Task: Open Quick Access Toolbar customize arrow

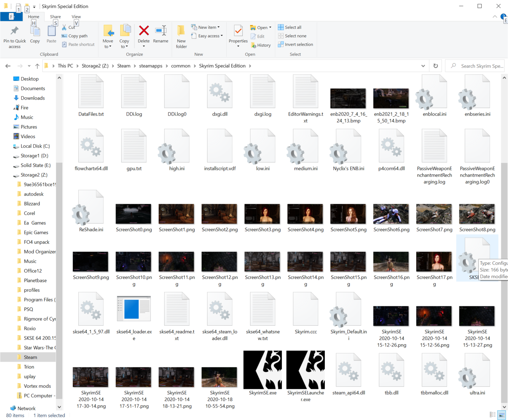Action: tap(34, 7)
